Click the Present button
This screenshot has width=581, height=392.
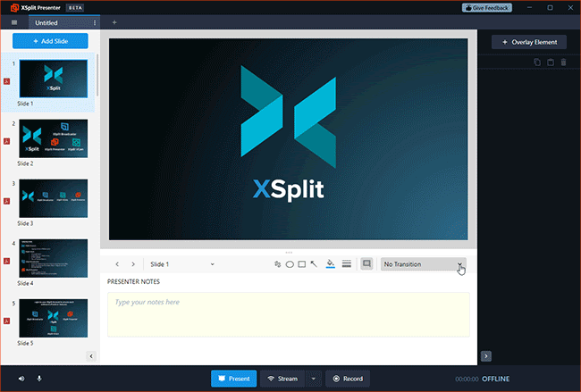234,379
